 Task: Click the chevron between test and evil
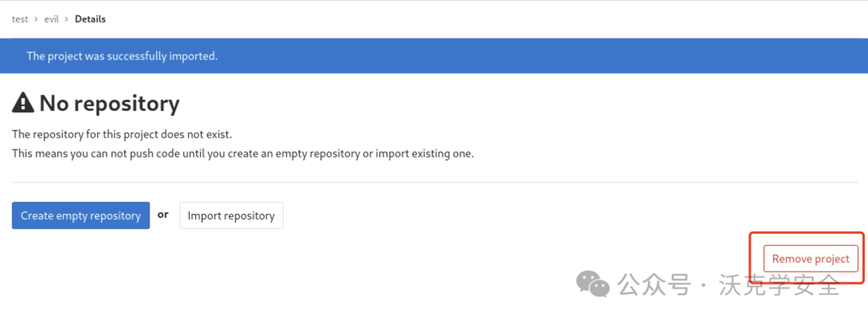36,18
